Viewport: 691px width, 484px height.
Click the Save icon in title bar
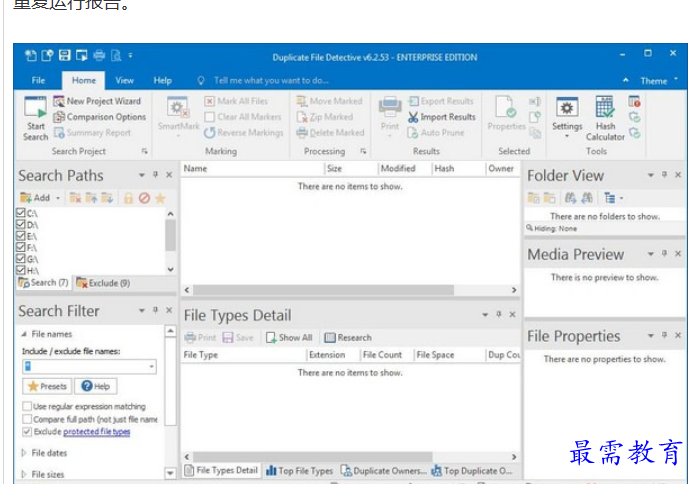[65, 55]
